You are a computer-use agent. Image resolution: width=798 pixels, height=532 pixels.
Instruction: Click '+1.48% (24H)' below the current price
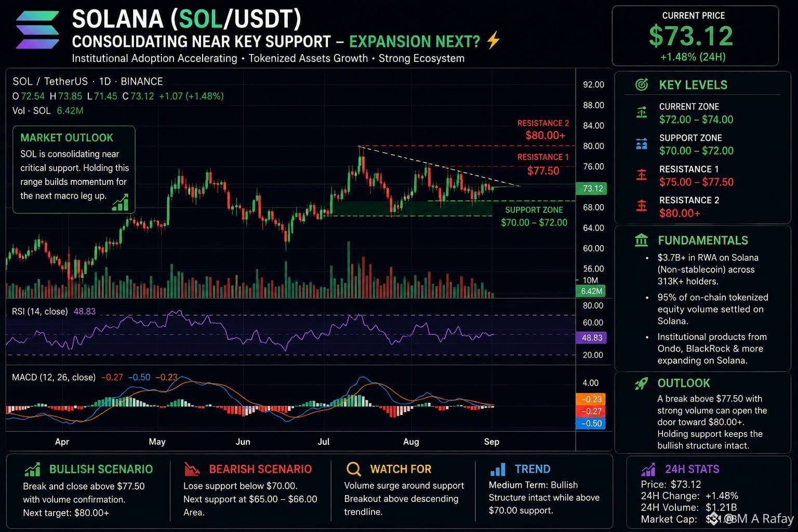coord(693,57)
